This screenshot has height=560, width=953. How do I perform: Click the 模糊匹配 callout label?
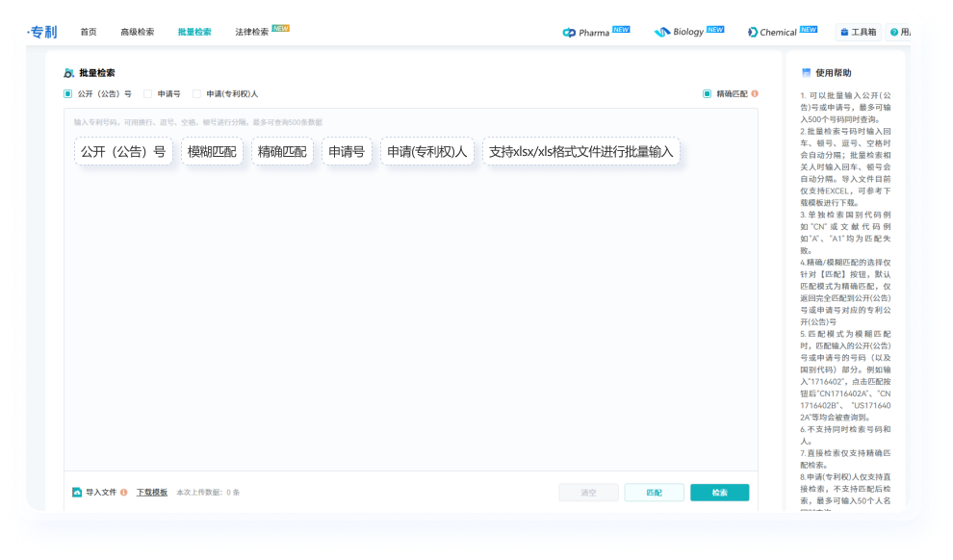click(212, 151)
